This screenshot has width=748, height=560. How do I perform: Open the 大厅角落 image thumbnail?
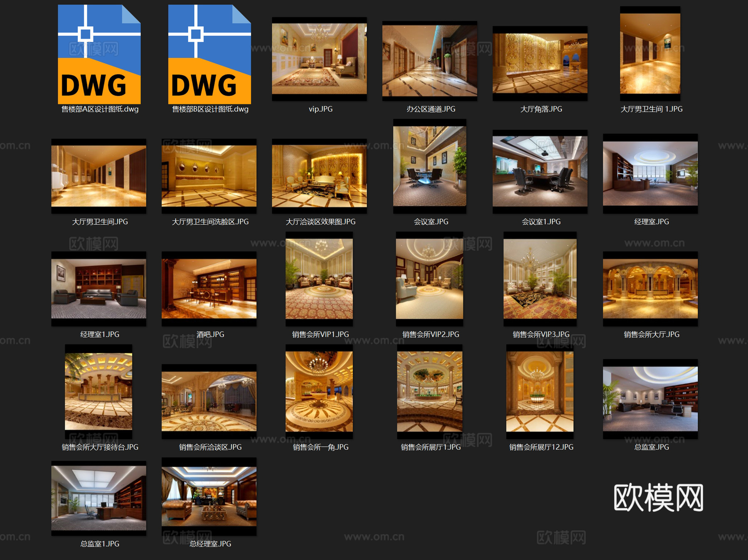[540, 64]
